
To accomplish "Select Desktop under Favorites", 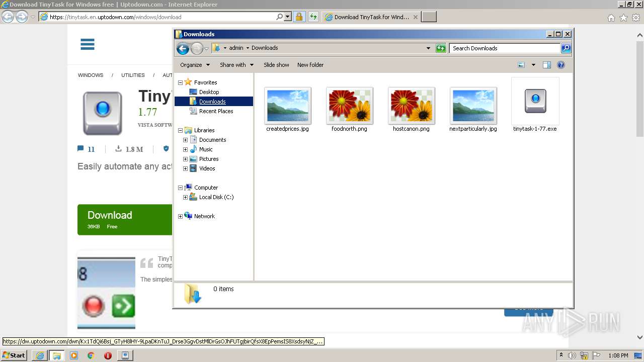I will (x=209, y=92).
